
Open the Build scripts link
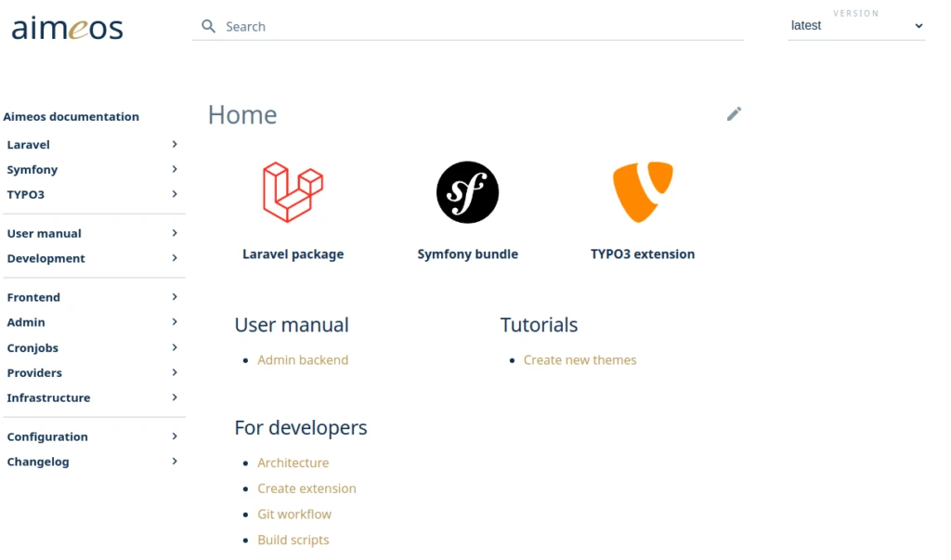click(x=293, y=540)
